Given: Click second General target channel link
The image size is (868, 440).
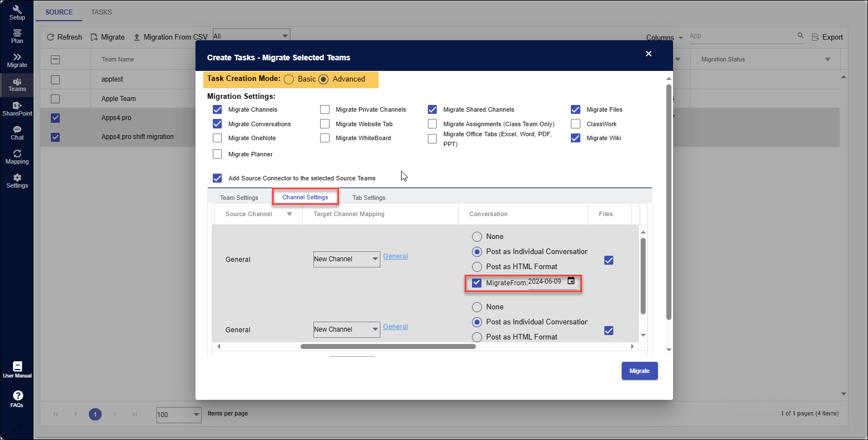Looking at the screenshot, I should click(395, 327).
